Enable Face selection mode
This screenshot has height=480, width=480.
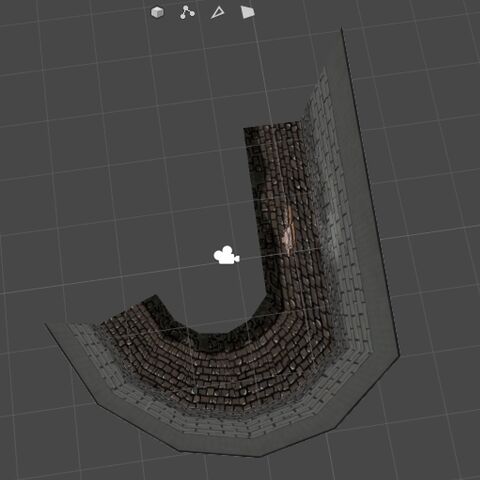point(247,12)
